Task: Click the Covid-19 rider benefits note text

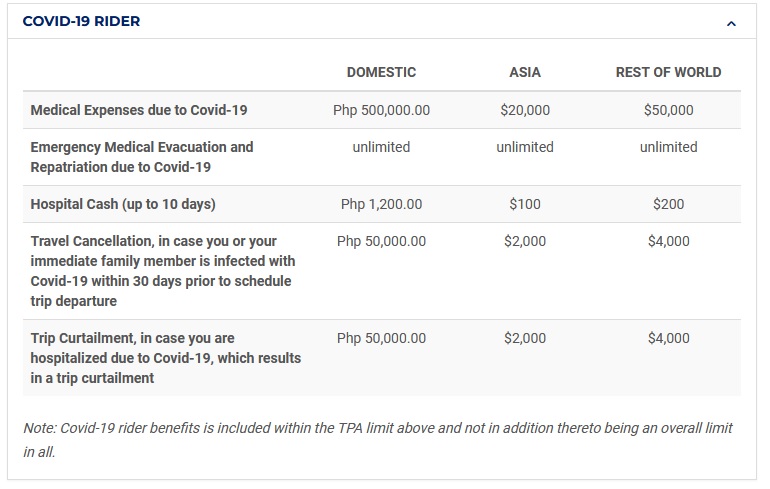Action: coord(378,439)
